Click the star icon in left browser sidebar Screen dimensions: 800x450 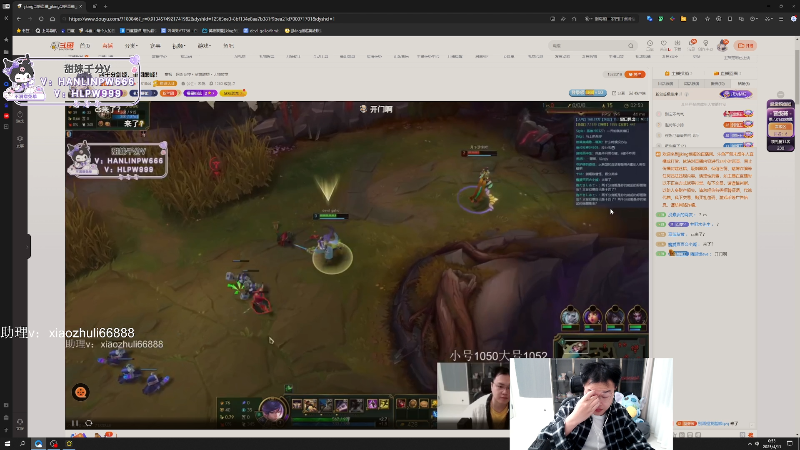tap(6, 39)
